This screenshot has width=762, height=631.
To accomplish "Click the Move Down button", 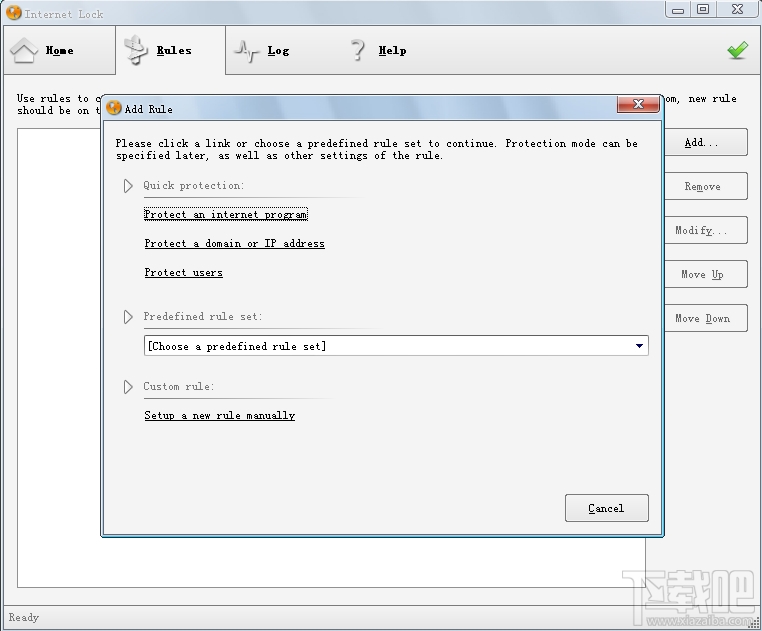I will (706, 318).
